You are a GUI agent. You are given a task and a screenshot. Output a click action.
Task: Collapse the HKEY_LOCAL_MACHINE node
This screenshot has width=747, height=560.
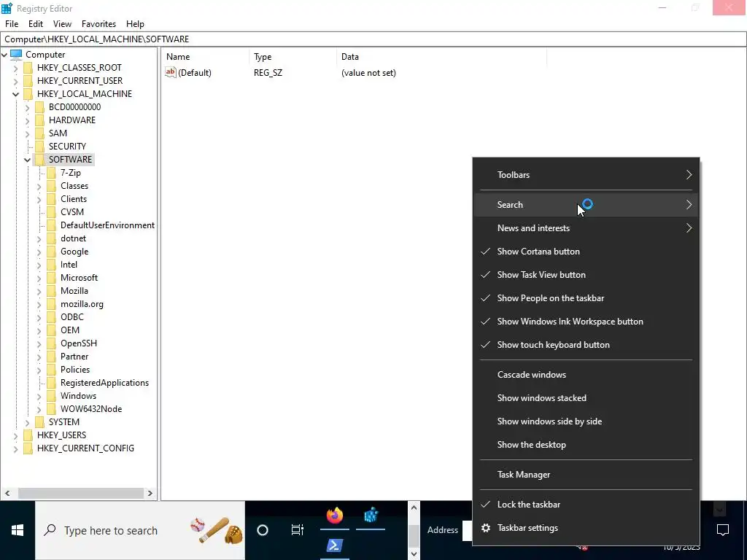click(16, 94)
